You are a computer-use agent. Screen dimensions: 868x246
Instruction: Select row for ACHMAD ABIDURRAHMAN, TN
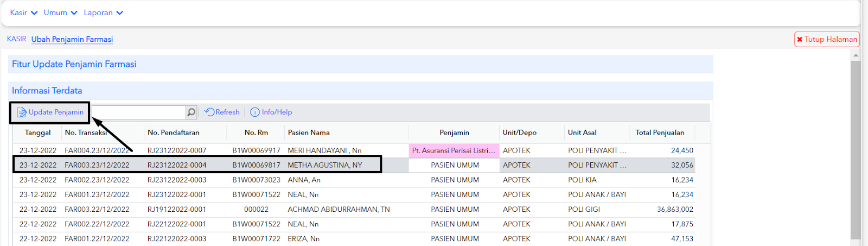coord(354,209)
